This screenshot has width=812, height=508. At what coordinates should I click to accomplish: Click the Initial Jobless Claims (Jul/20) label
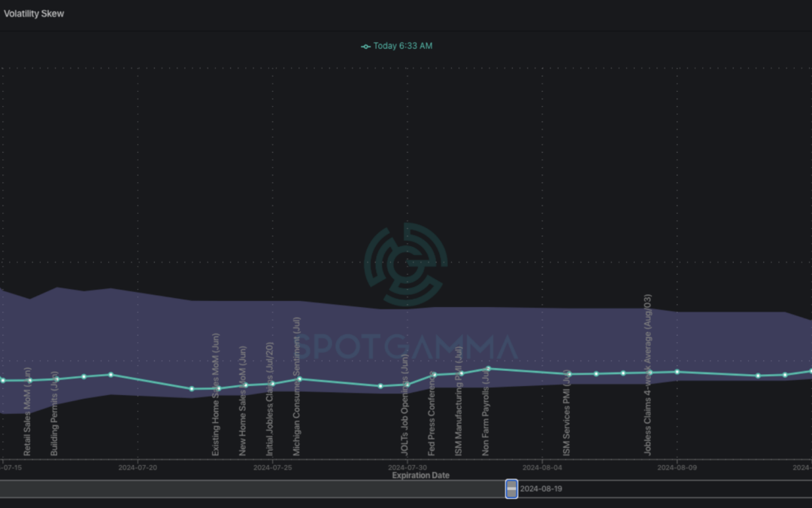point(270,399)
